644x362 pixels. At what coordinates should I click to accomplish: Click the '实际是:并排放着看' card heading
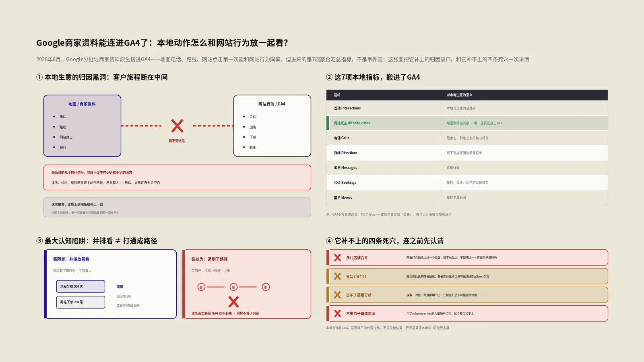pyautogui.click(x=71, y=259)
